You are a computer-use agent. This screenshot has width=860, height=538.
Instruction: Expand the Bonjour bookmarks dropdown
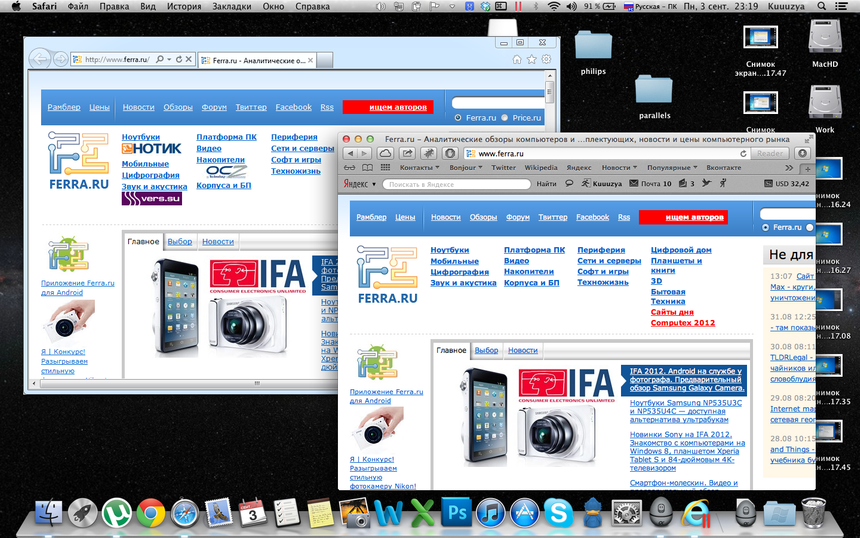point(466,168)
